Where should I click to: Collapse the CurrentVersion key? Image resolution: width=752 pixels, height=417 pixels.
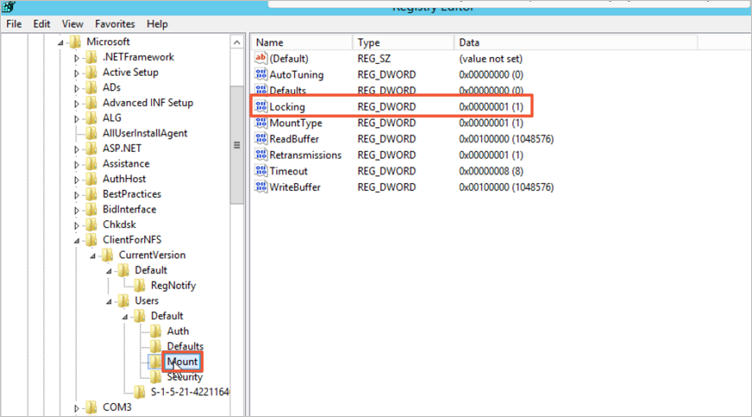[x=93, y=256]
